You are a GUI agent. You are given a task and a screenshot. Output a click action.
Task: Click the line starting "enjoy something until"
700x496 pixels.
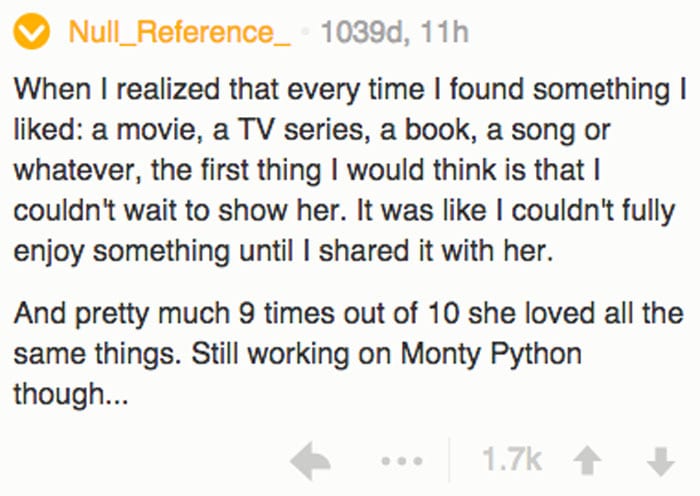pyautogui.click(x=283, y=250)
